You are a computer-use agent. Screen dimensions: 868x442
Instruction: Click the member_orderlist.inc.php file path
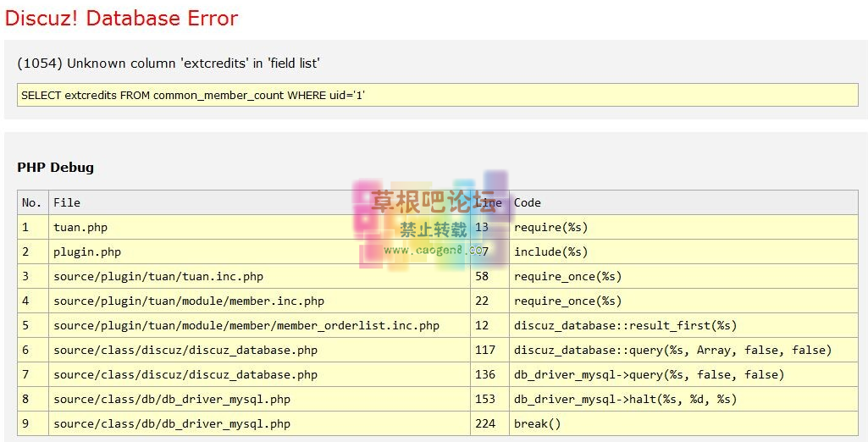pos(246,325)
